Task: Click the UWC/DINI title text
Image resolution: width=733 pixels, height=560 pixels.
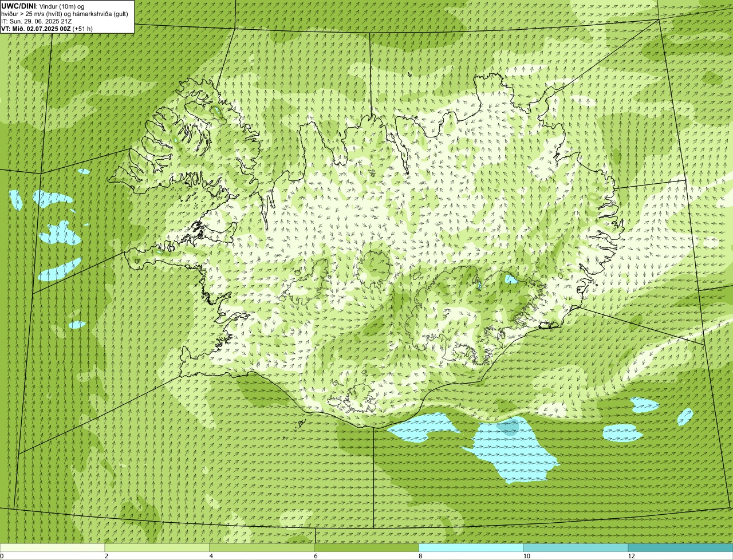Action: coord(18,6)
